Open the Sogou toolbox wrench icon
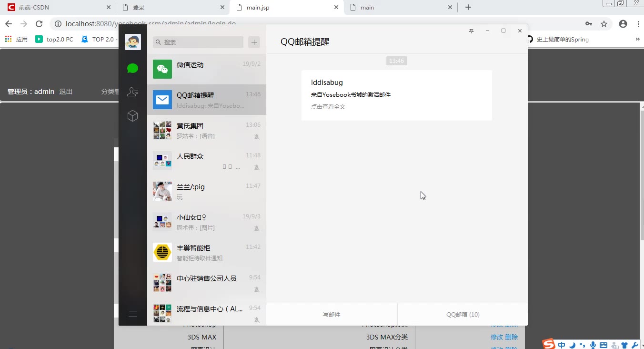The height and width of the screenshot is (349, 644). tap(635, 345)
